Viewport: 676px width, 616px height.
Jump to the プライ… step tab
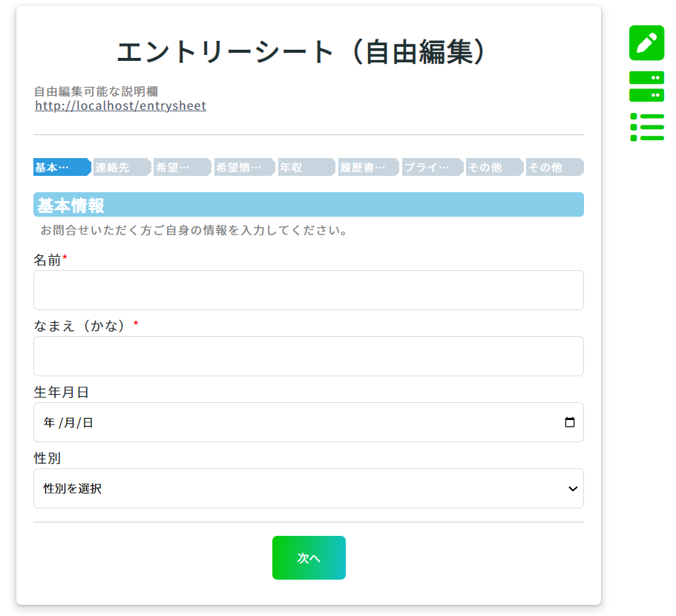coord(433,167)
